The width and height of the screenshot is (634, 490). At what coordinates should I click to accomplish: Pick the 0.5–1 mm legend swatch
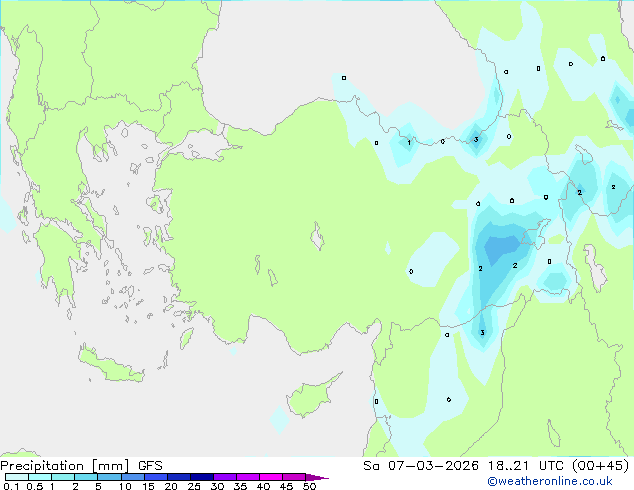coord(40,477)
